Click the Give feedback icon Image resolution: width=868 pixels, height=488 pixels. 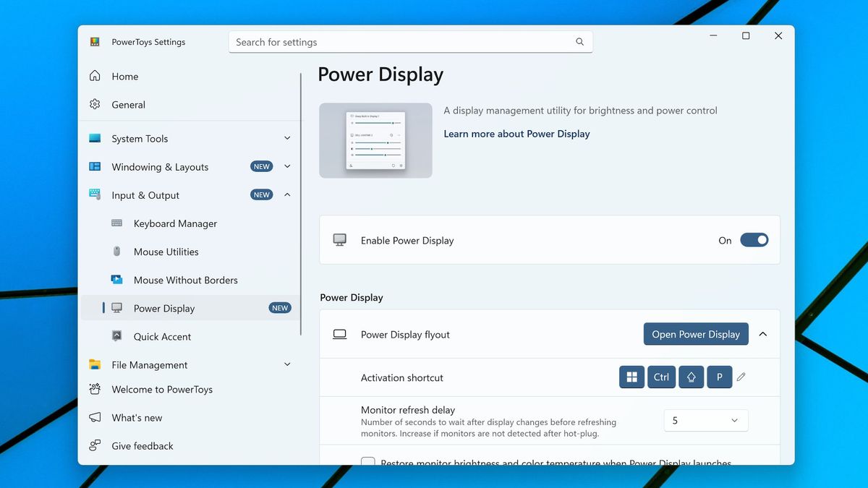tap(95, 445)
